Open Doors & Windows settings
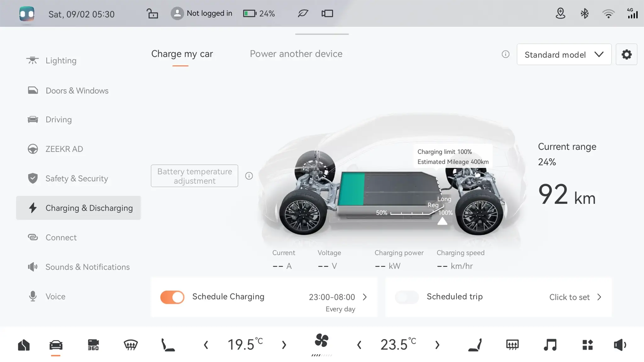This screenshot has width=644, height=362. tap(77, 90)
